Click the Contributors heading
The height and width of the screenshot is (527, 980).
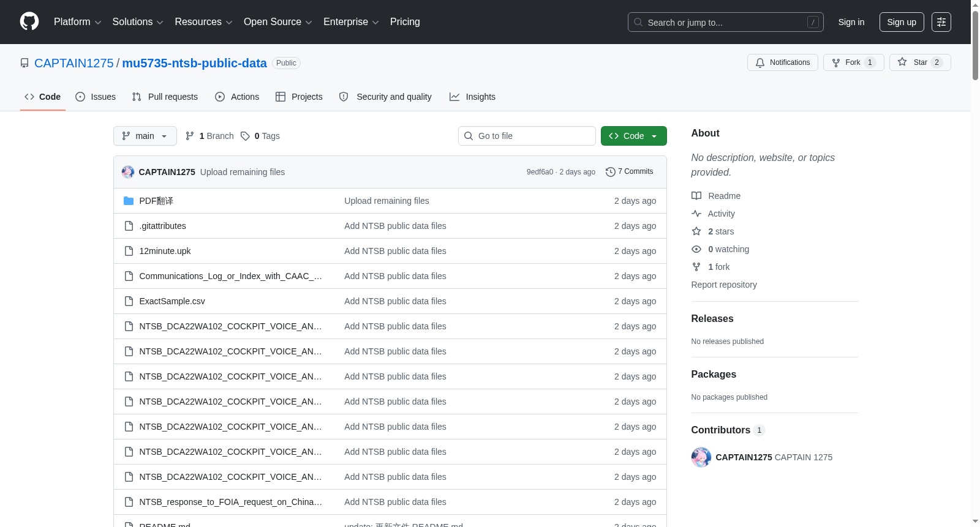[x=721, y=430]
